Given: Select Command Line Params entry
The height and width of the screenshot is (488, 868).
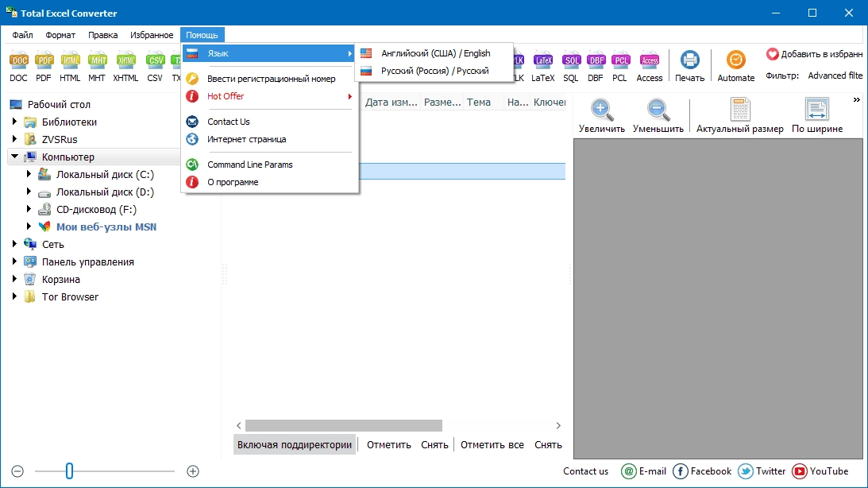Looking at the screenshot, I should [269, 165].
